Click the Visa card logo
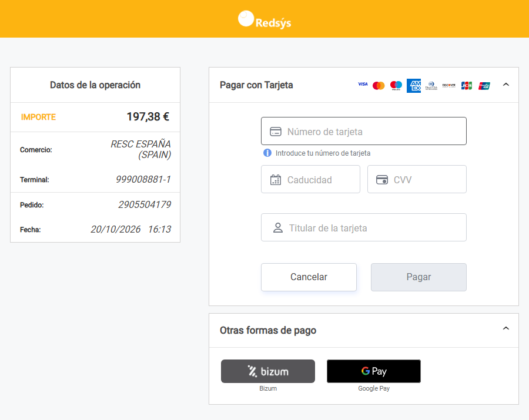 (363, 84)
